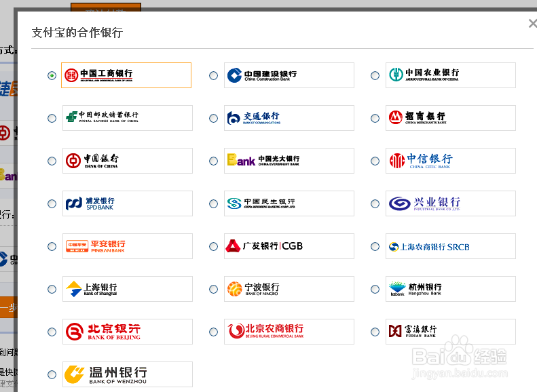Select radio button beside Bank of China
The height and width of the screenshot is (392, 537).
(52, 161)
